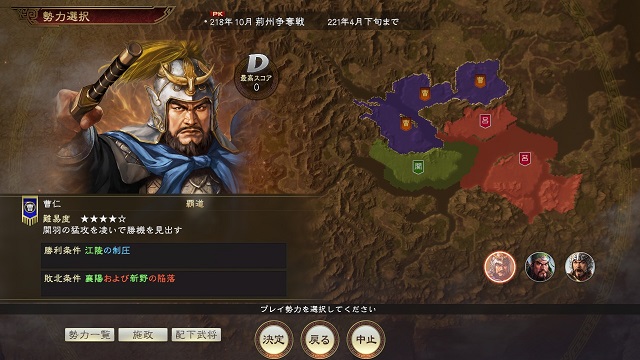Click the large Cao Ren character portrait
Viewport: 640px width, 360px height.
tap(149, 118)
